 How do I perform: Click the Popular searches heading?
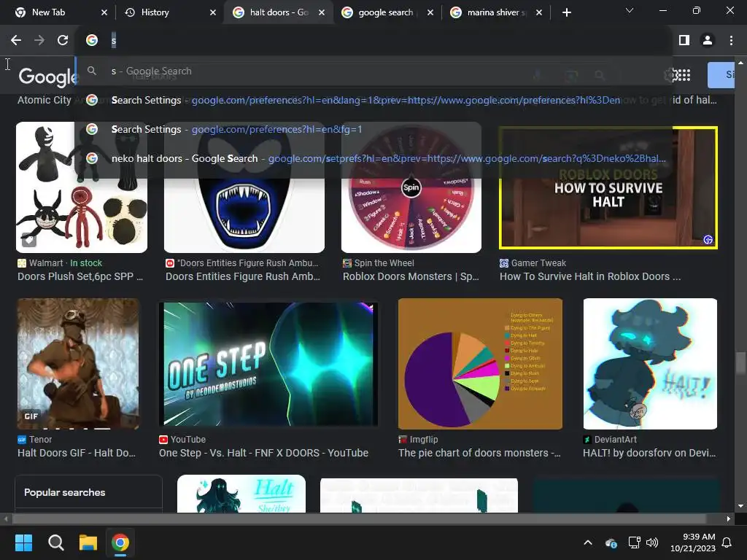(x=64, y=492)
